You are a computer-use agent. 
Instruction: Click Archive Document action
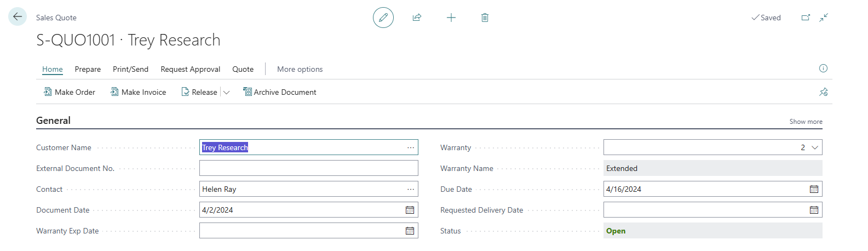(280, 92)
